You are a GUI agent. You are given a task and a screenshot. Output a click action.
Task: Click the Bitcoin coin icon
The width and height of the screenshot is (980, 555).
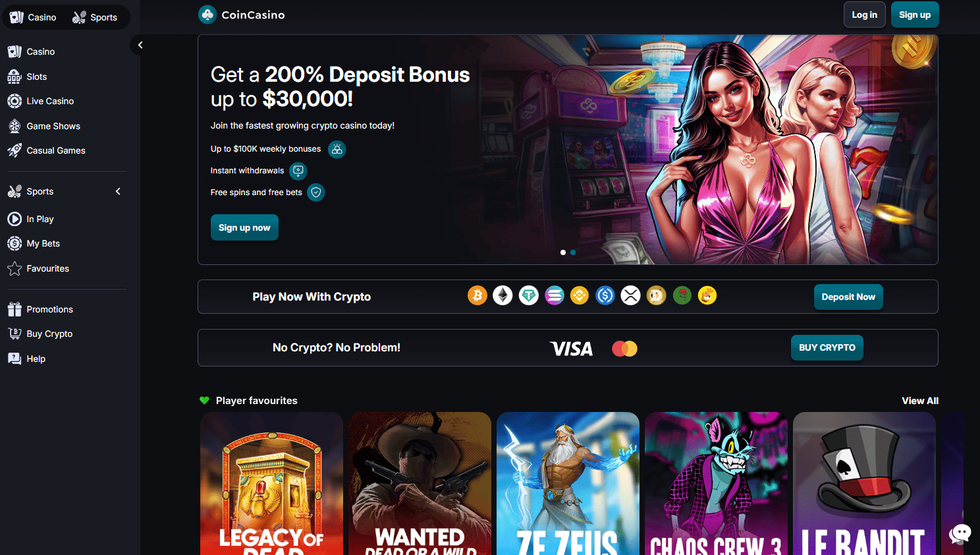coord(477,295)
